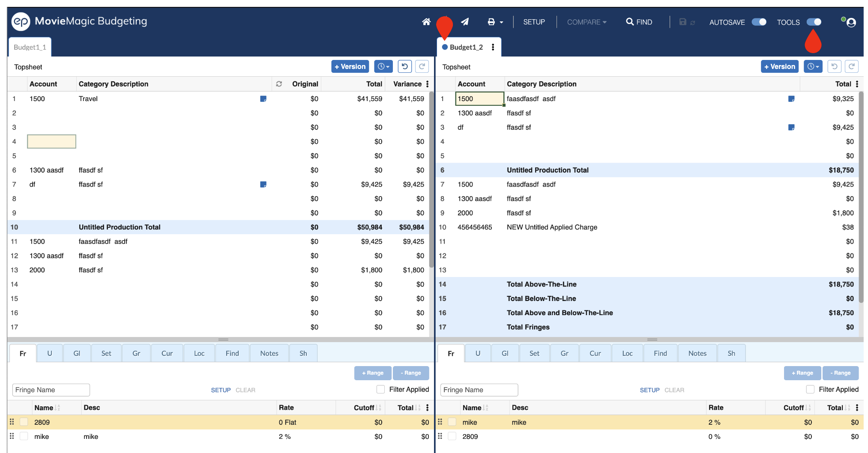The image size is (868, 453).
Task: Open the print dropdown menu
Action: pos(495,22)
